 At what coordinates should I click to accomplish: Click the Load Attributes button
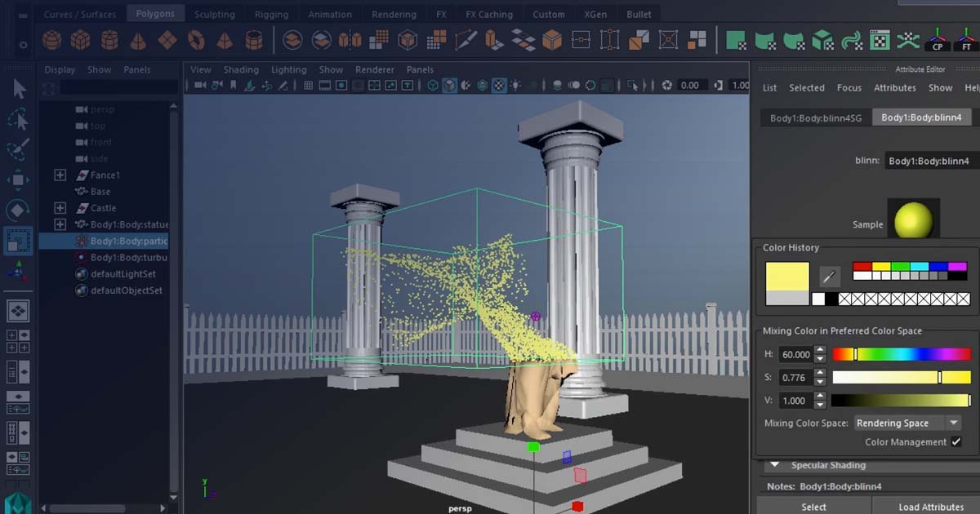pos(929,506)
